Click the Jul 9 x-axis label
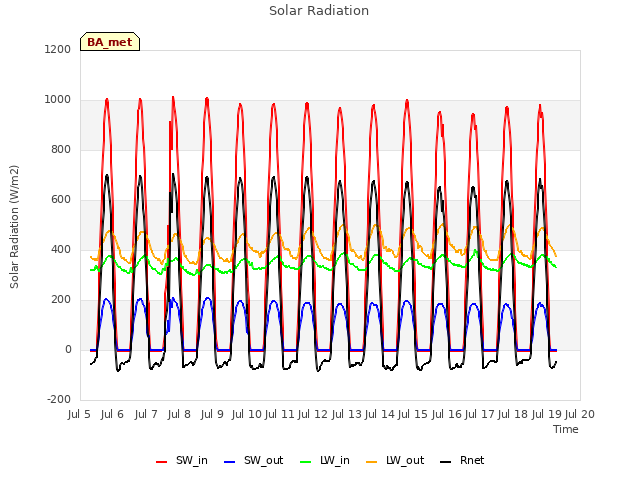Image resolution: width=640 pixels, height=480 pixels. coord(212,414)
